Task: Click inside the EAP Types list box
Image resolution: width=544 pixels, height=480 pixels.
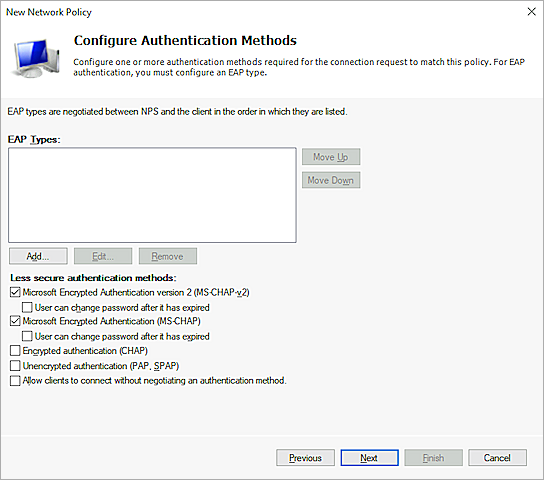Action: [152, 195]
